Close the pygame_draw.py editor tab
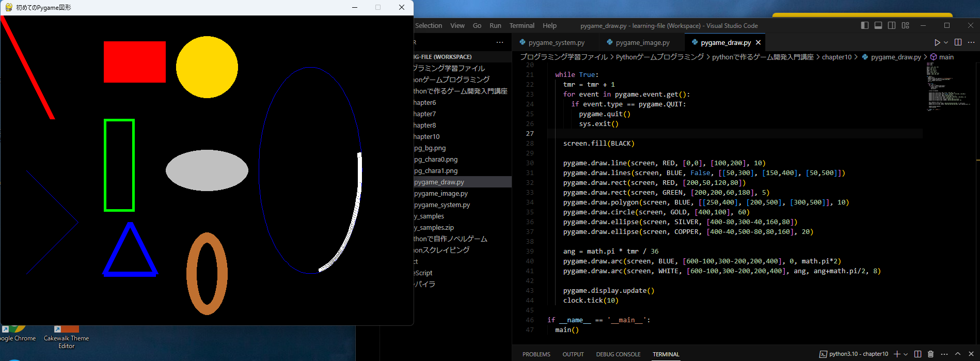This screenshot has height=361, width=980. pos(758,42)
